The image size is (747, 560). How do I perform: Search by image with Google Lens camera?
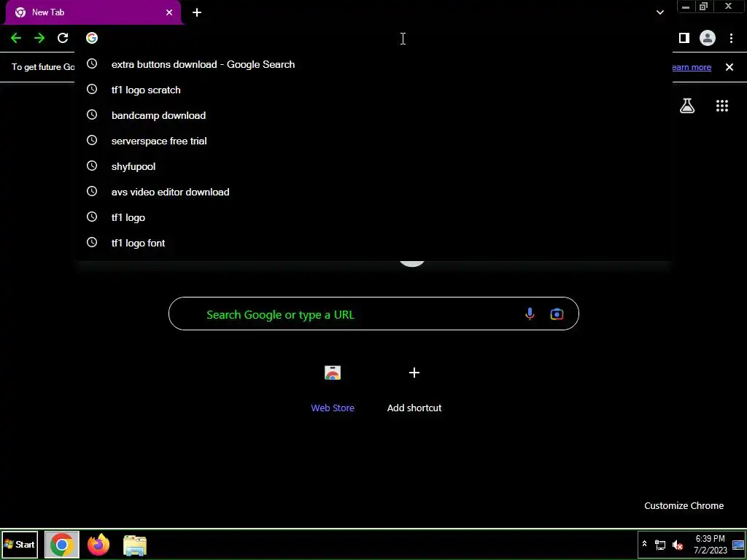click(x=557, y=314)
